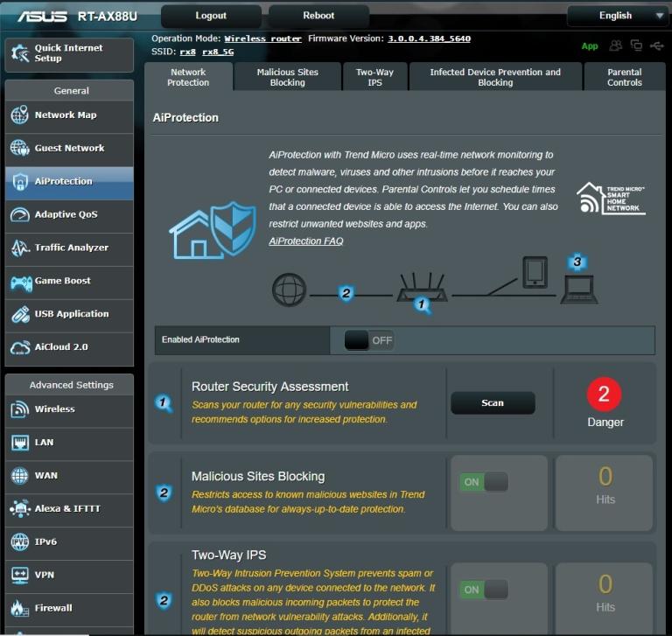Click the Adaptive QoS gauge icon
The width and height of the screenshot is (672, 636).
(20, 214)
